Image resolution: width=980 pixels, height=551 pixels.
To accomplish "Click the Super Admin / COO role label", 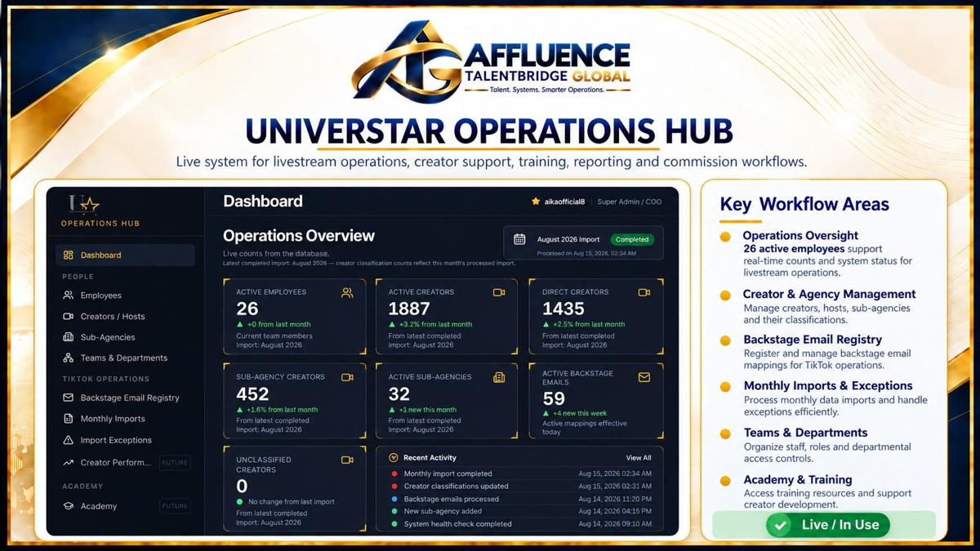I will pos(630,201).
